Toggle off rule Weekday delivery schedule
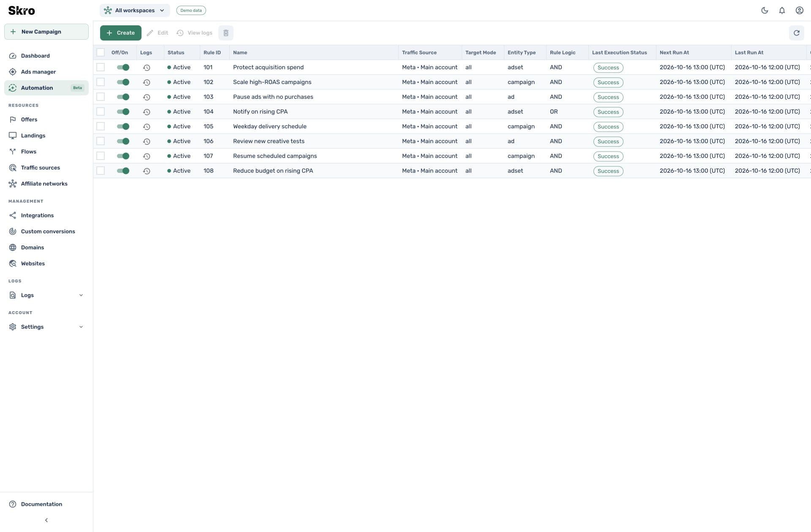Screen dimensions: 811x532 (x=123, y=127)
